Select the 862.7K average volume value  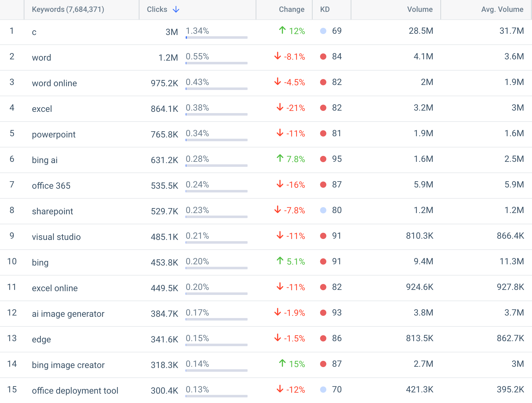510,338
